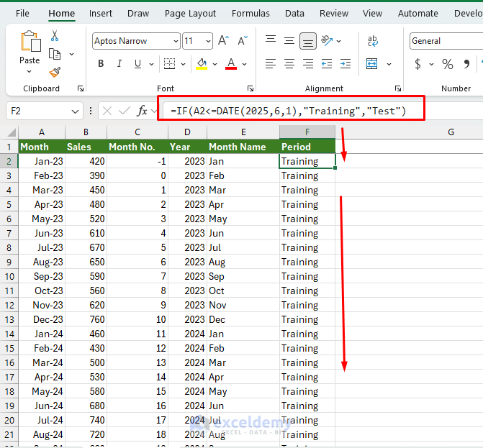Select column F header
This screenshot has height=448, width=483.
[307, 132]
